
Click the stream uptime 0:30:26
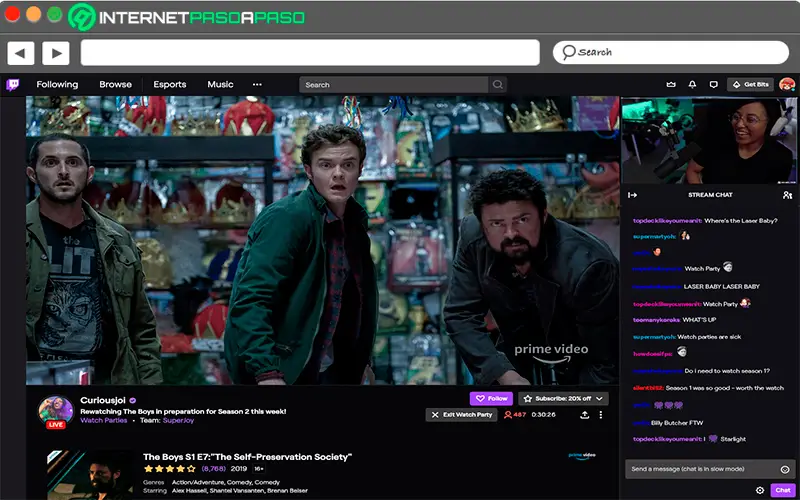(x=543, y=415)
